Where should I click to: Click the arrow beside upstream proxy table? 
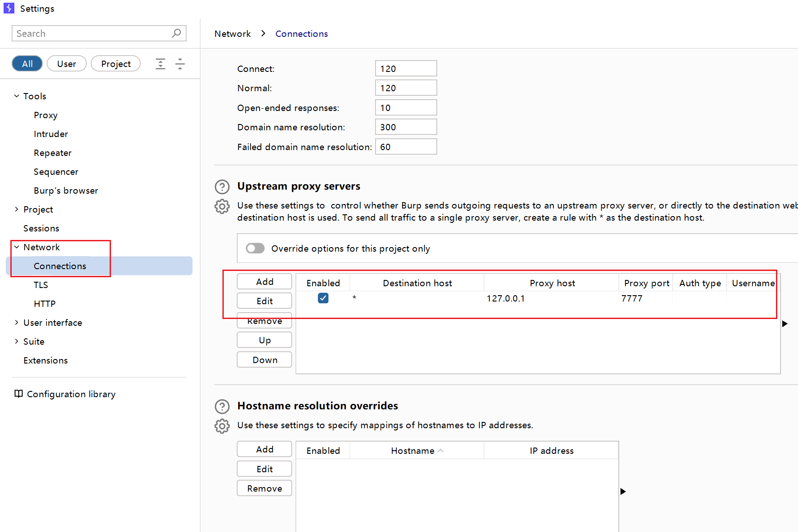tap(785, 324)
